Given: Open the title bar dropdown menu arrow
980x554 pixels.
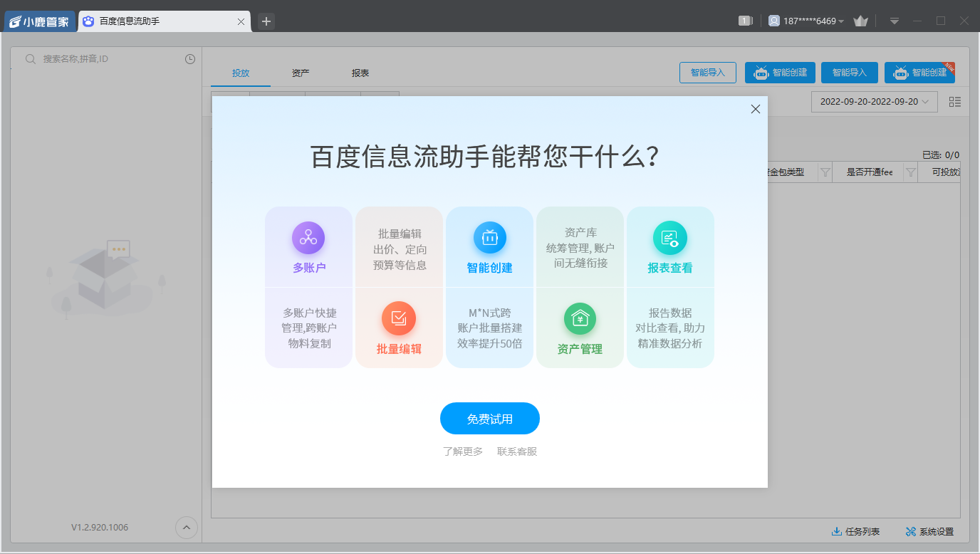Looking at the screenshot, I should [x=895, y=21].
